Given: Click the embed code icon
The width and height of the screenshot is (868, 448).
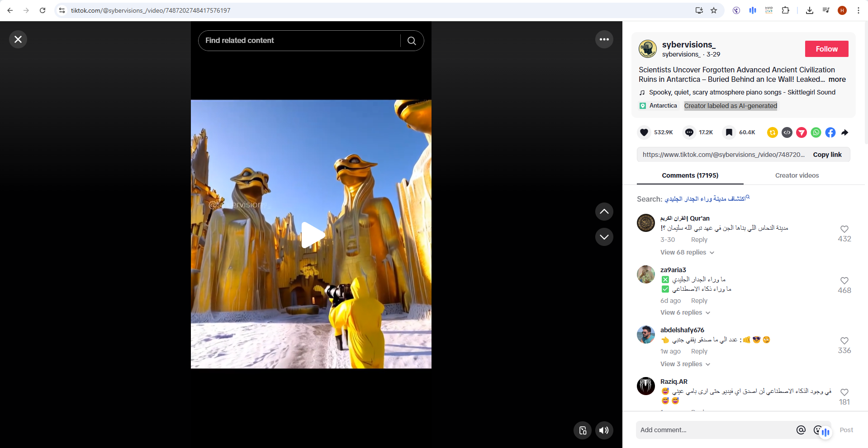Looking at the screenshot, I should click(787, 132).
